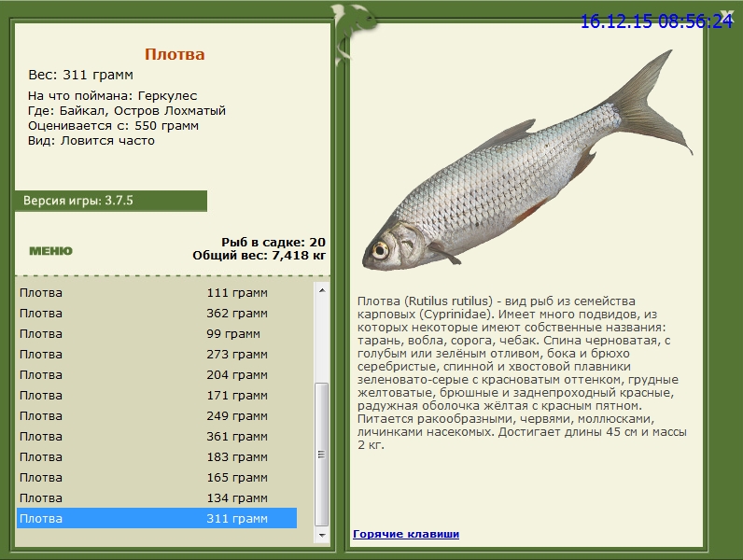
Task: Click the fish list scrollbar thumb
Action: 322,455
